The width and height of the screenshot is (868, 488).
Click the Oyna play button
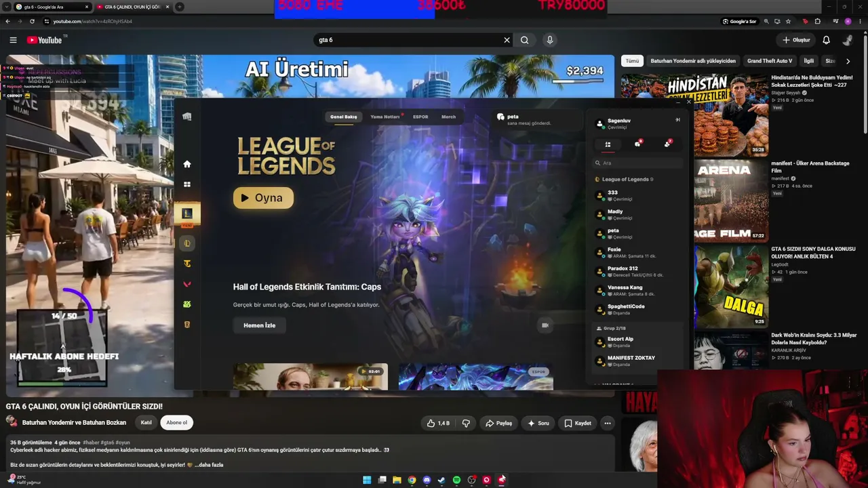pyautogui.click(x=263, y=198)
